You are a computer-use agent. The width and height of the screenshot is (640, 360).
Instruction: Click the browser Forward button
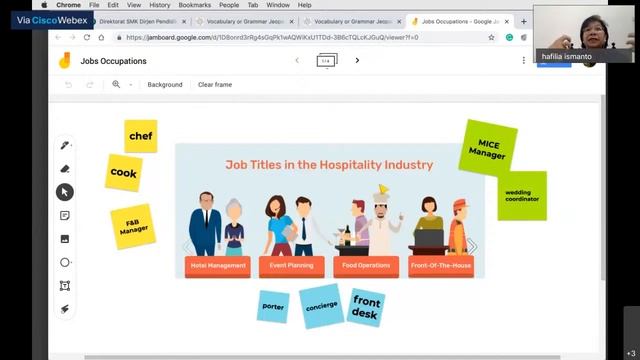[72, 38]
